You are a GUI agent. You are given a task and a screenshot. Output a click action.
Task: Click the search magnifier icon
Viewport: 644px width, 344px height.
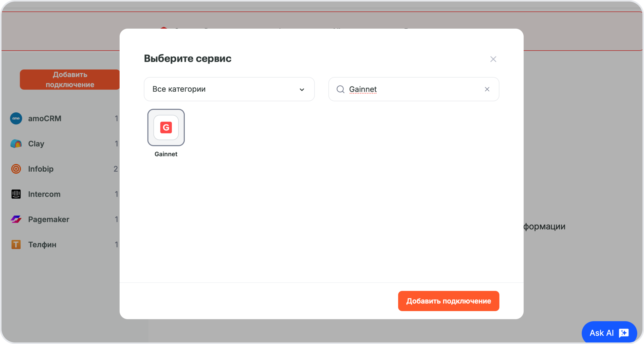click(x=340, y=89)
